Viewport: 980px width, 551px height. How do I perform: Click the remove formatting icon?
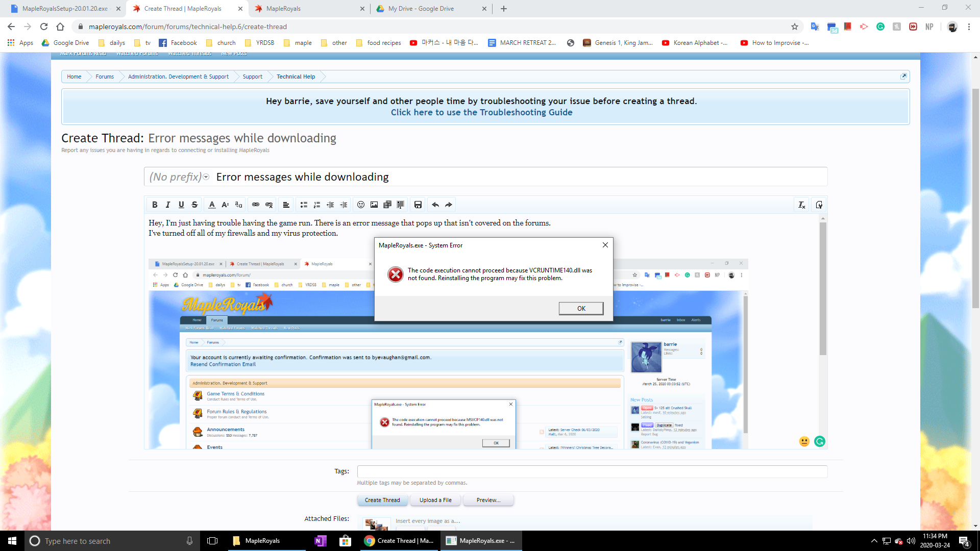802,205
